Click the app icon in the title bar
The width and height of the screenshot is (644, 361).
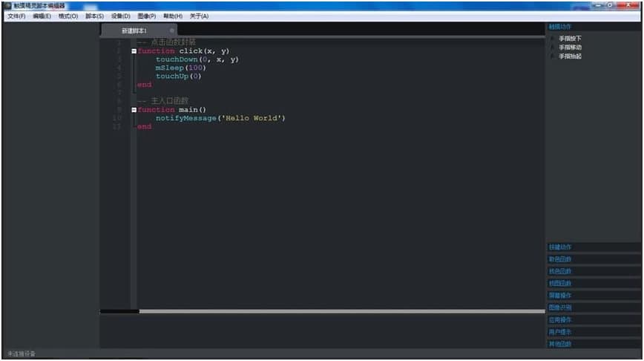click(x=8, y=6)
